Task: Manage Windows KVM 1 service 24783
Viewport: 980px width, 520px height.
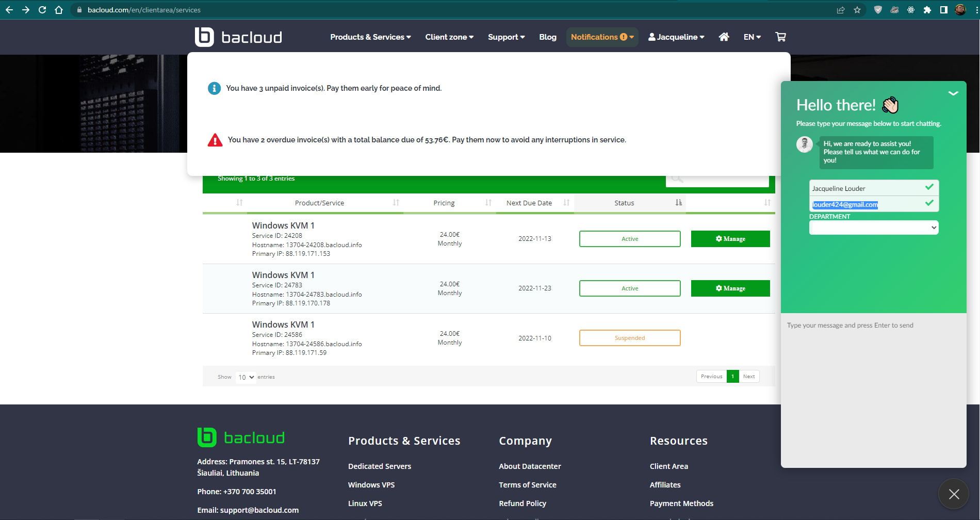Action: pos(730,288)
